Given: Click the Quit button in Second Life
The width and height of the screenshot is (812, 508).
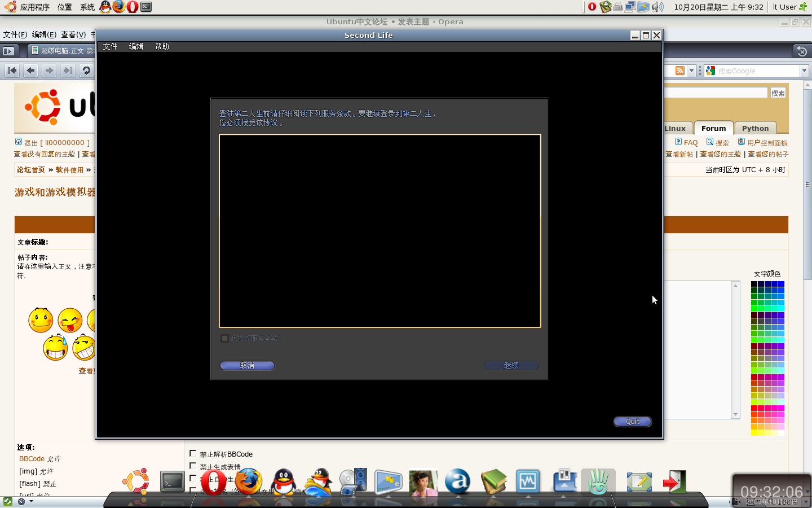Looking at the screenshot, I should point(633,421).
